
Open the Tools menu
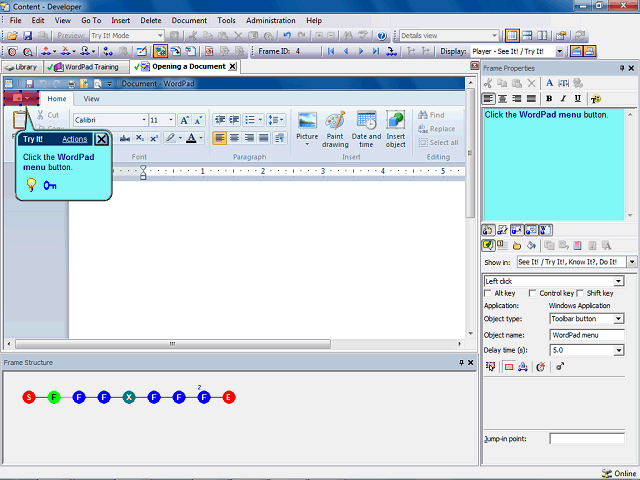(x=226, y=20)
